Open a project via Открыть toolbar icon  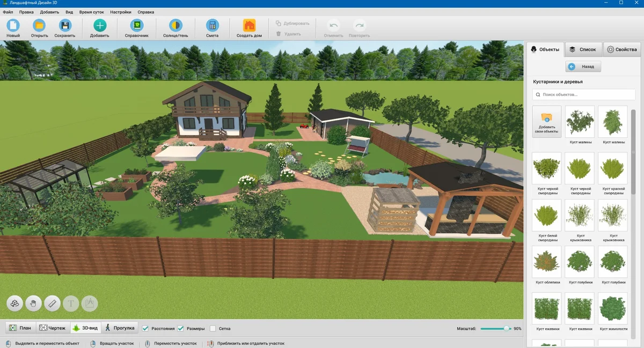(39, 28)
